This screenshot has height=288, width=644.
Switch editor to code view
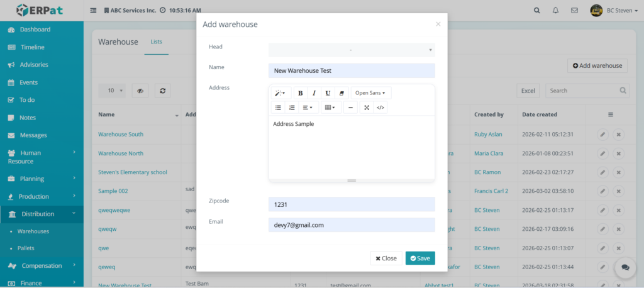380,108
